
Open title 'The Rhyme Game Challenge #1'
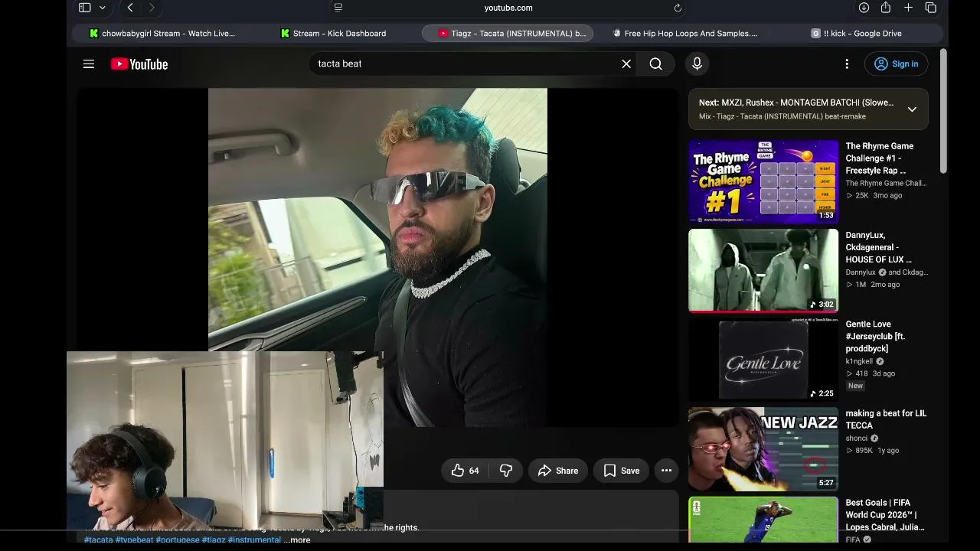tap(880, 158)
